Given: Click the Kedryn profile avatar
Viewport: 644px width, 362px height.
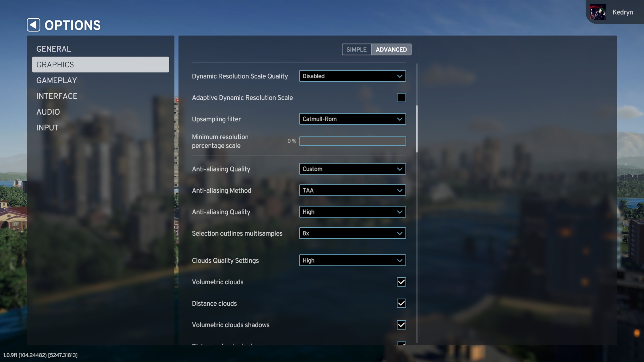Looking at the screenshot, I should tap(597, 12).
